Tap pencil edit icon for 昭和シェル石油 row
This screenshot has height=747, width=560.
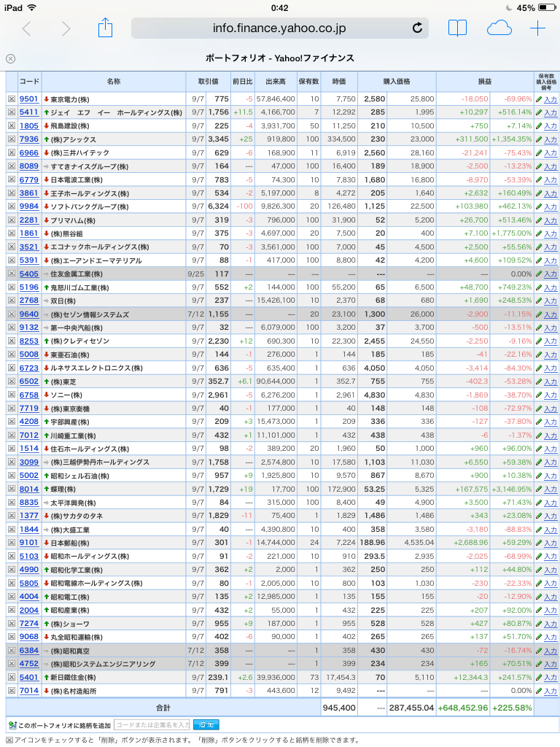539,476
